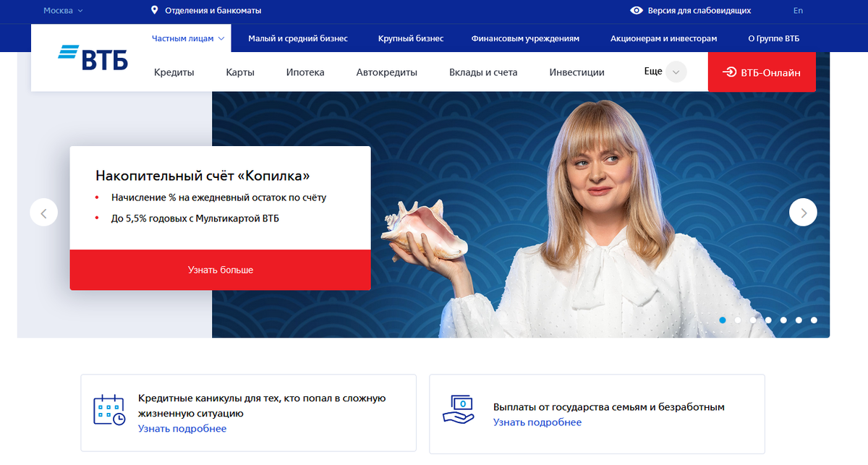Select the fourth carousel dot
Image resolution: width=868 pixels, height=465 pixels.
tap(768, 320)
